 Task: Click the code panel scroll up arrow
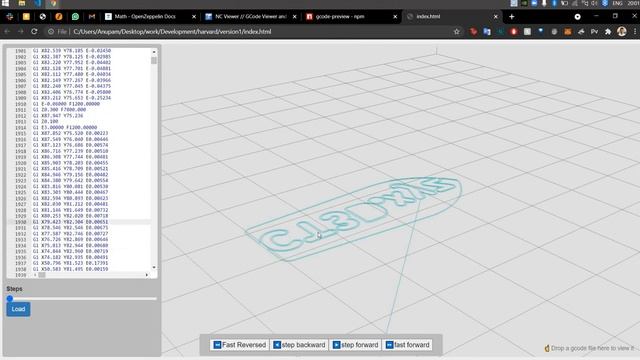pos(154,52)
